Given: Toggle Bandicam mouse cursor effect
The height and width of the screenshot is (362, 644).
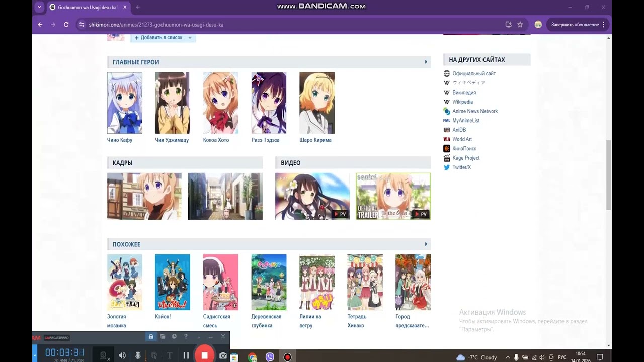Looking at the screenshot, I should tap(154, 355).
